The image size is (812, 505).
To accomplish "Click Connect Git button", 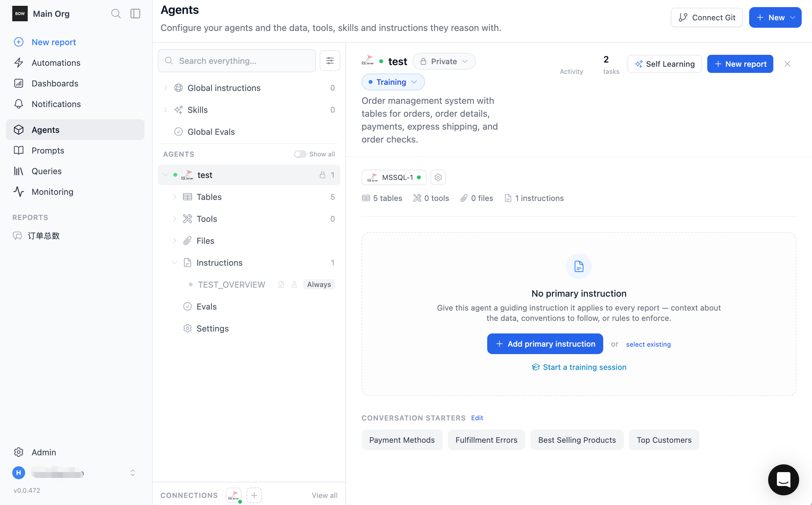I will [x=707, y=17].
